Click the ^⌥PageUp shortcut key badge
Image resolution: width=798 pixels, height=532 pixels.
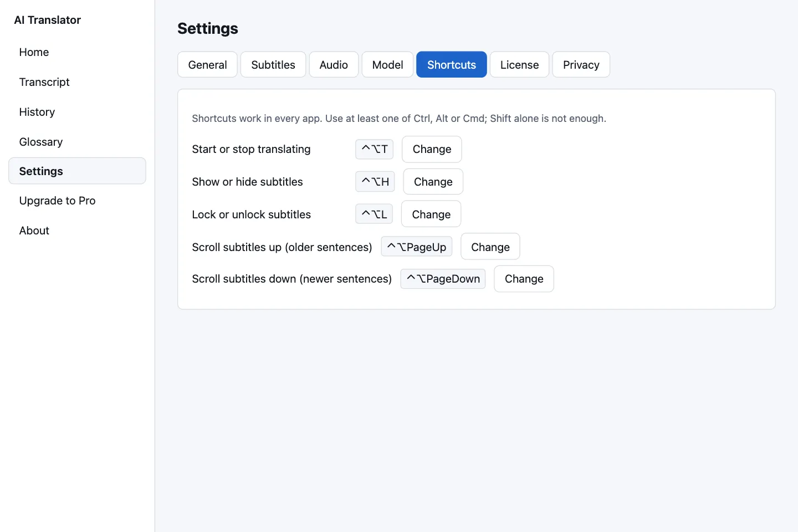417,247
